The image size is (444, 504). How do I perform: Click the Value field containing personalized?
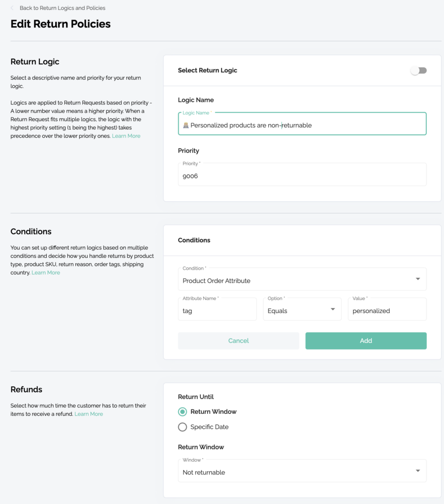[387, 311]
